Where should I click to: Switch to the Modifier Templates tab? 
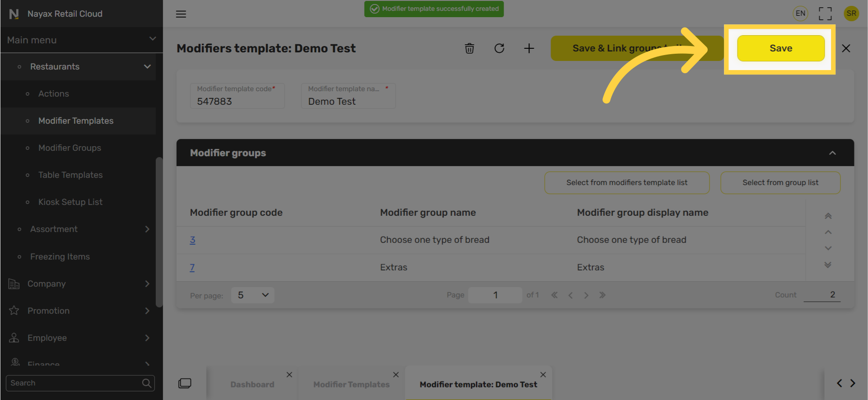pyautogui.click(x=351, y=384)
